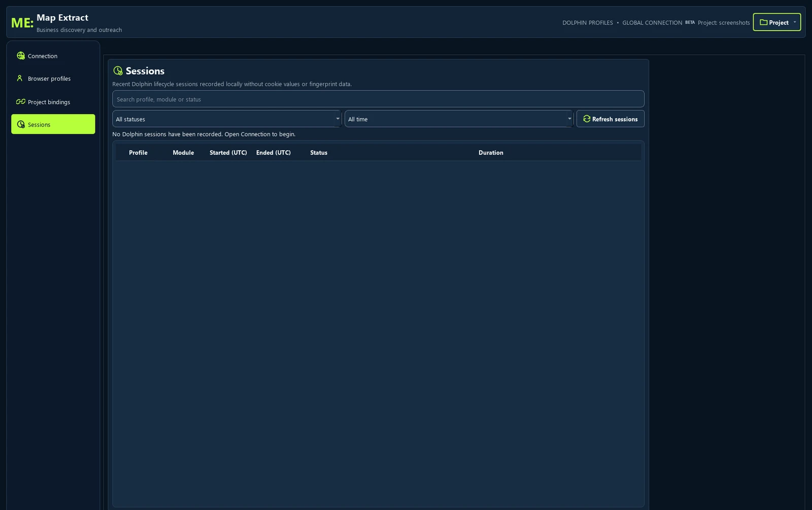
Task: Click the Ended (UTC) column header
Action: pos(274,152)
